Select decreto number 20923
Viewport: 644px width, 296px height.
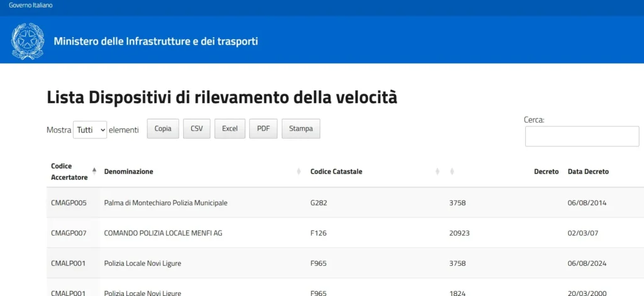tap(460, 233)
